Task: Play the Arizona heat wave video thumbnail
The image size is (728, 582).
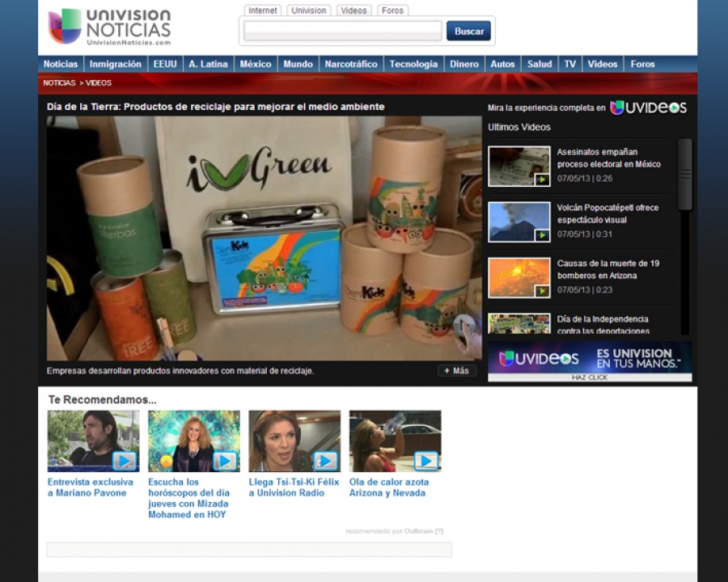Action: tap(395, 441)
